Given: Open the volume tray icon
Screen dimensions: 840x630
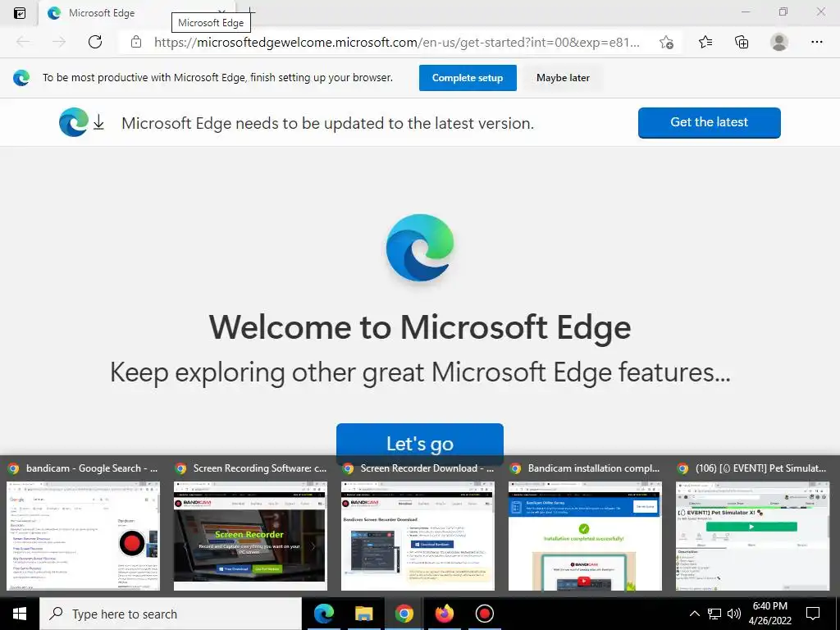Looking at the screenshot, I should pos(734,614).
